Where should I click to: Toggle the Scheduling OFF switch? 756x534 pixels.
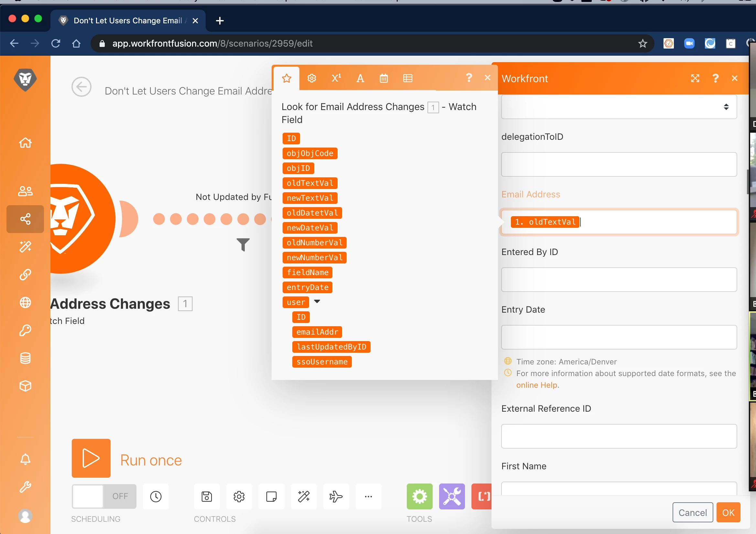104,496
